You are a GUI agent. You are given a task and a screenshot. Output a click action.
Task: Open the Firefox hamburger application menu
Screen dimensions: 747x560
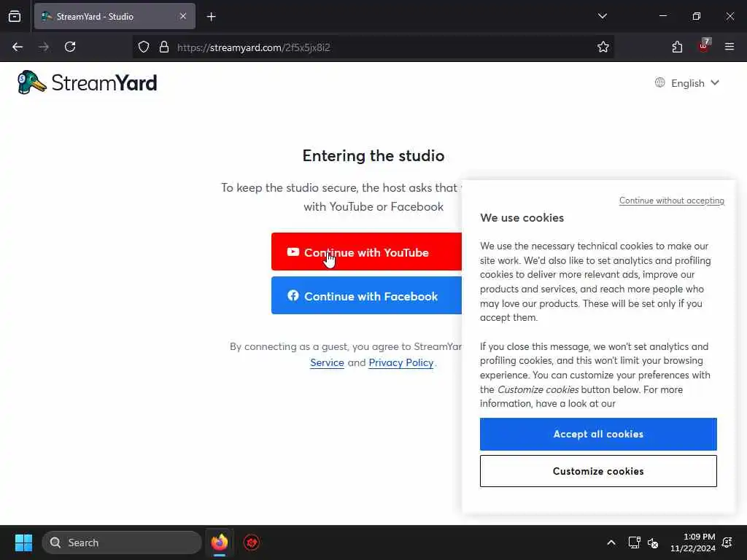(x=729, y=47)
